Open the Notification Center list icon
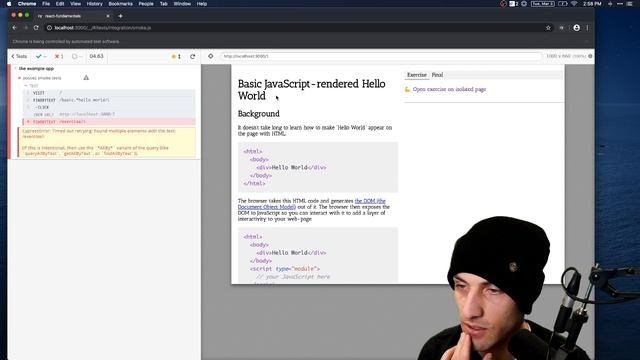This screenshot has height=360, width=640. pyautogui.click(x=630, y=4)
